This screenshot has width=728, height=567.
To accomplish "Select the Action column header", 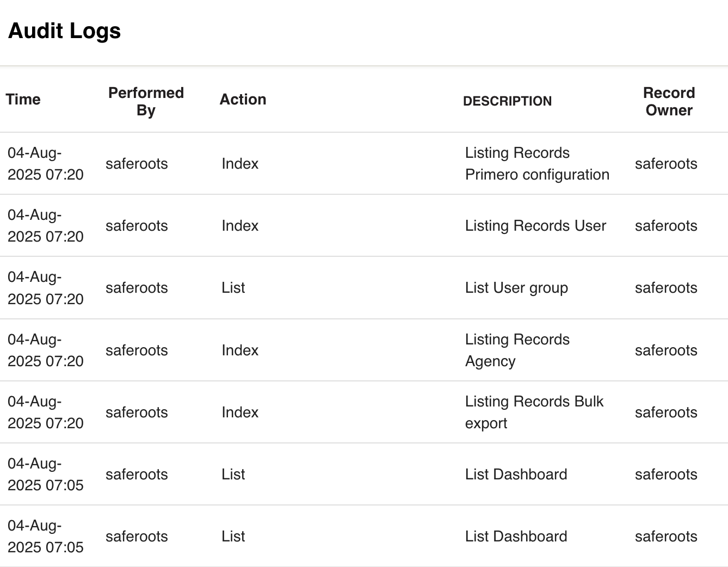I will click(243, 100).
